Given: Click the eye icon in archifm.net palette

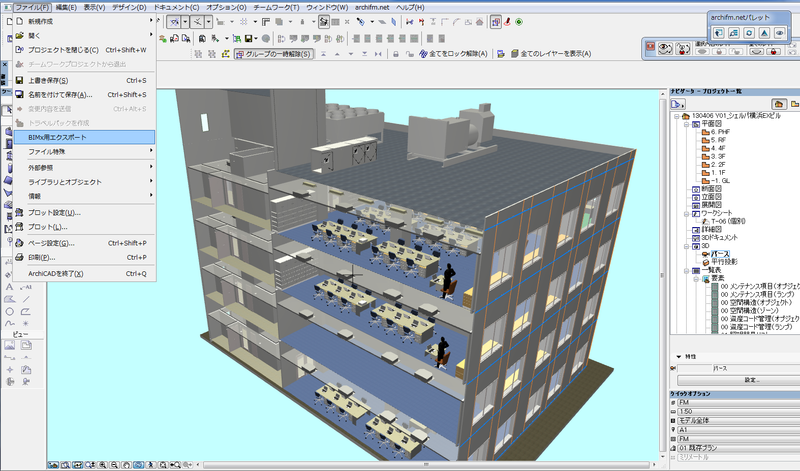Looking at the screenshot, I should point(778,32).
